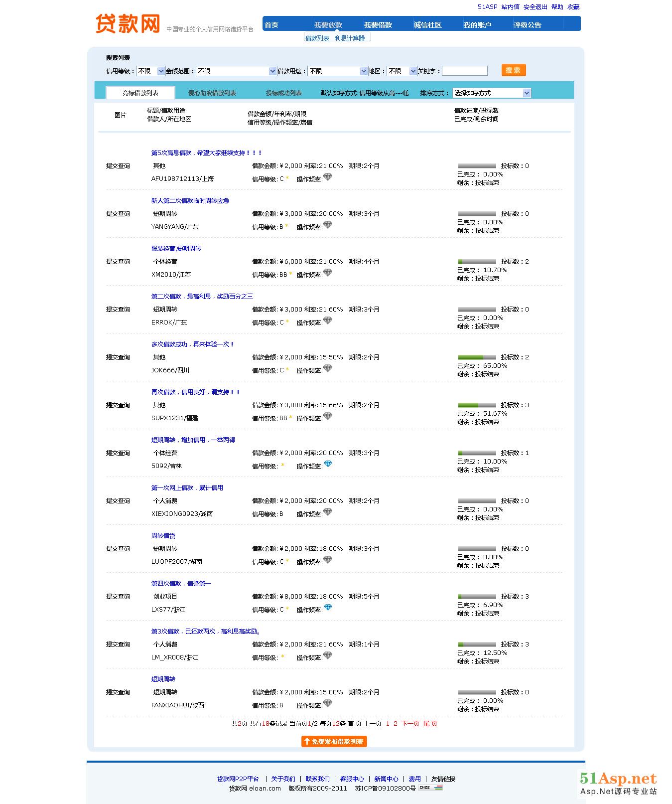Click diamond icon in FANXIAOHUI loan row
The height and width of the screenshot is (804, 672).
(x=328, y=703)
